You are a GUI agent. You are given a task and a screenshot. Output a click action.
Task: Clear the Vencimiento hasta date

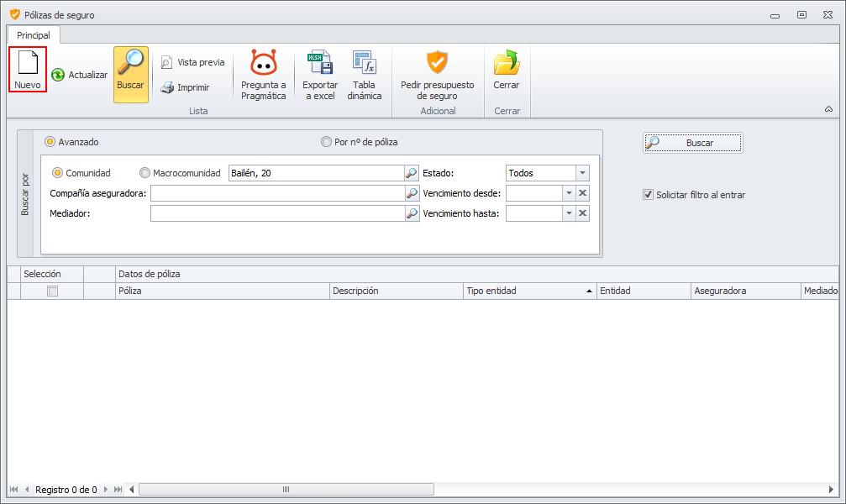point(583,213)
